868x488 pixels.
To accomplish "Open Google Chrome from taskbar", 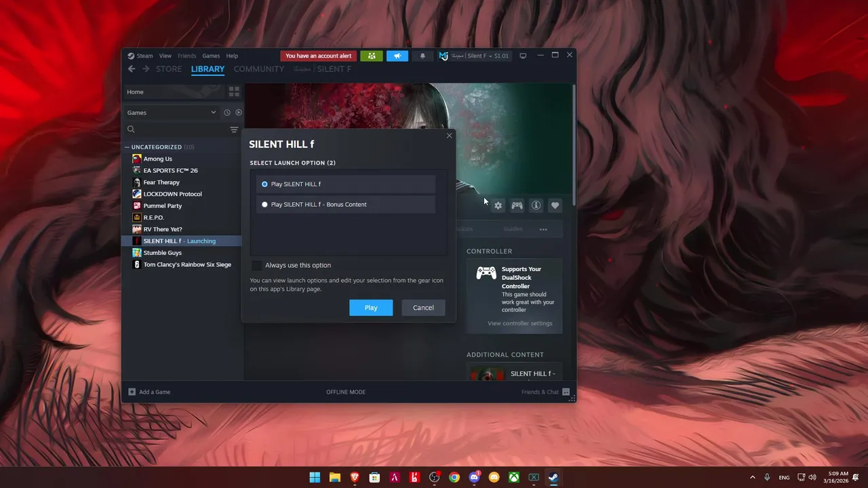I will (454, 477).
